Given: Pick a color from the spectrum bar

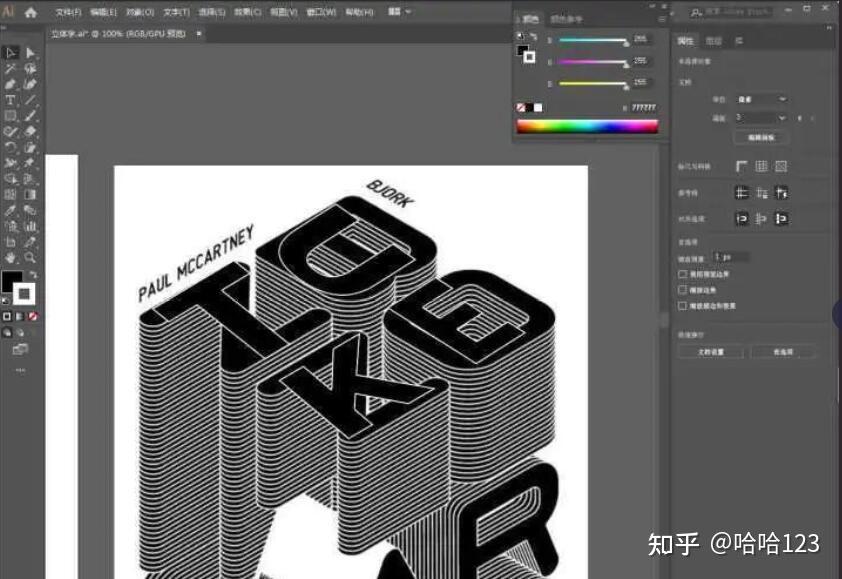Looking at the screenshot, I should click(587, 127).
